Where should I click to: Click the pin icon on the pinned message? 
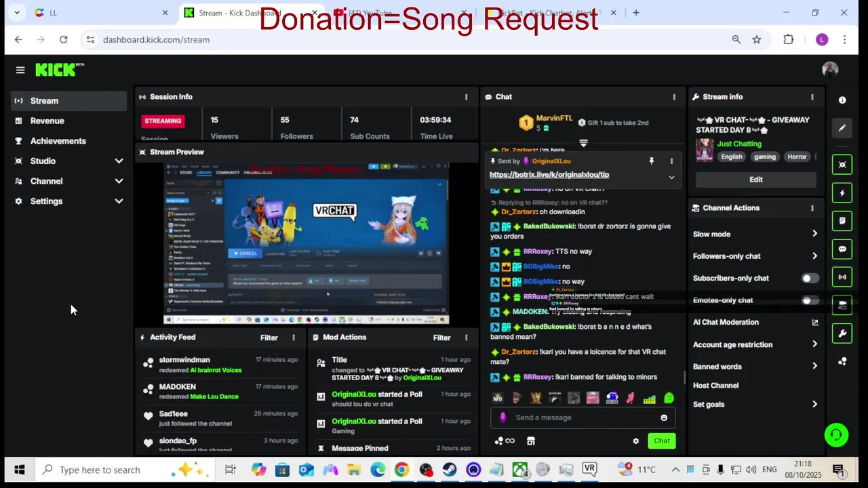651,161
